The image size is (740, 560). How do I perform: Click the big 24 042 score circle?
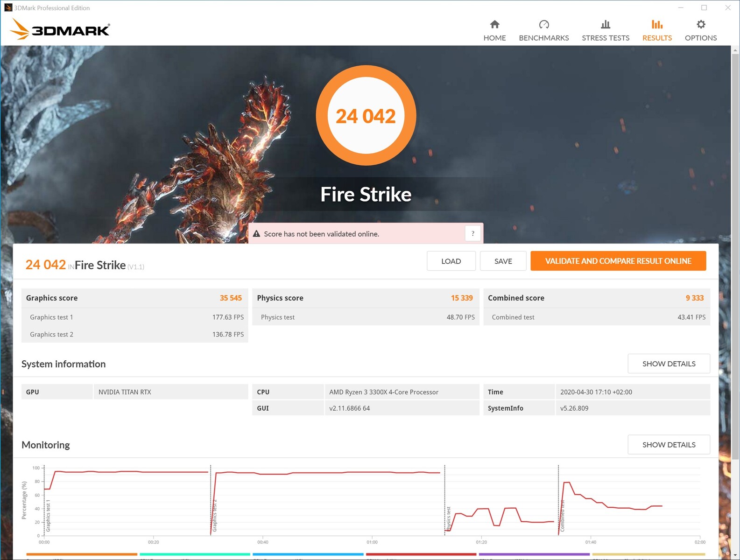pyautogui.click(x=366, y=116)
